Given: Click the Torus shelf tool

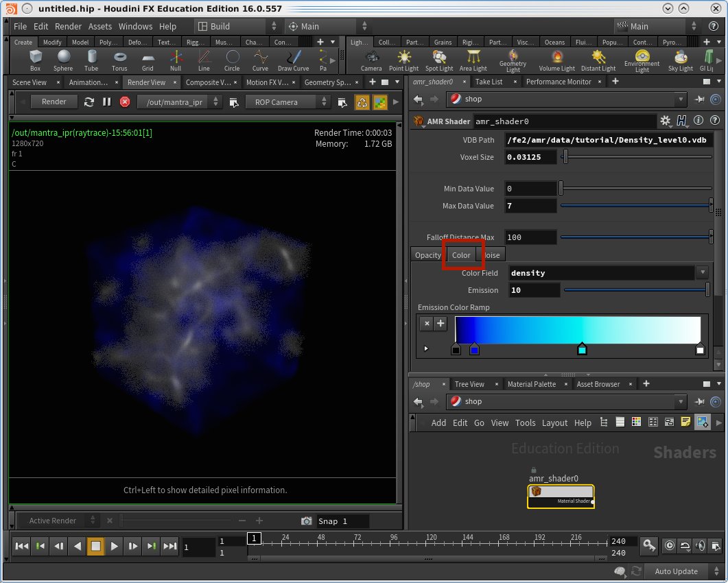Looking at the screenshot, I should [x=119, y=60].
